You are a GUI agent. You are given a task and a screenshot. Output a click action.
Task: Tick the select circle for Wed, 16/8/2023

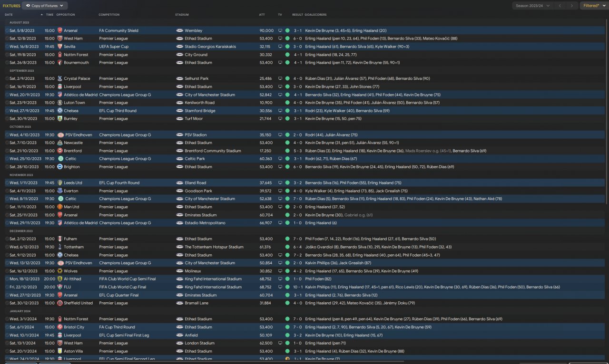coord(7,47)
